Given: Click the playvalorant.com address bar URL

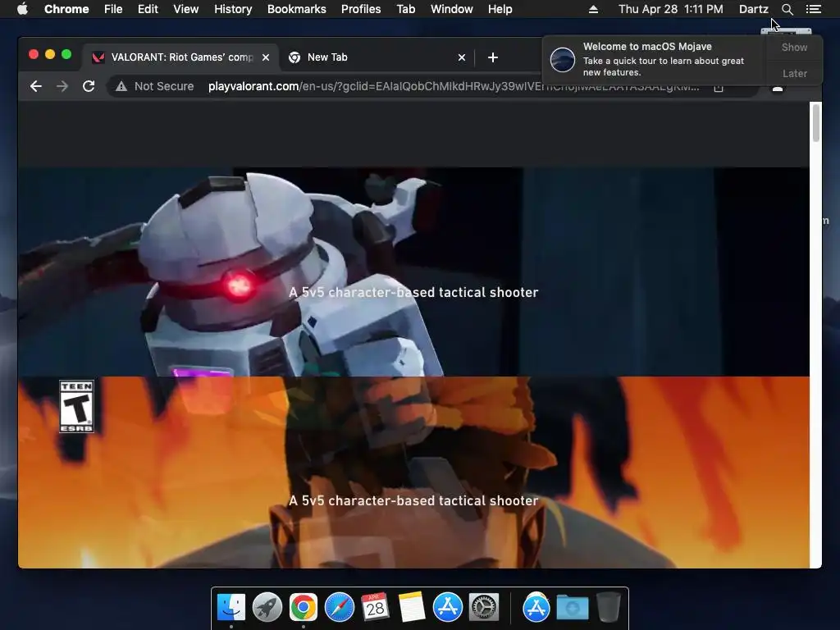Looking at the screenshot, I should (x=453, y=86).
